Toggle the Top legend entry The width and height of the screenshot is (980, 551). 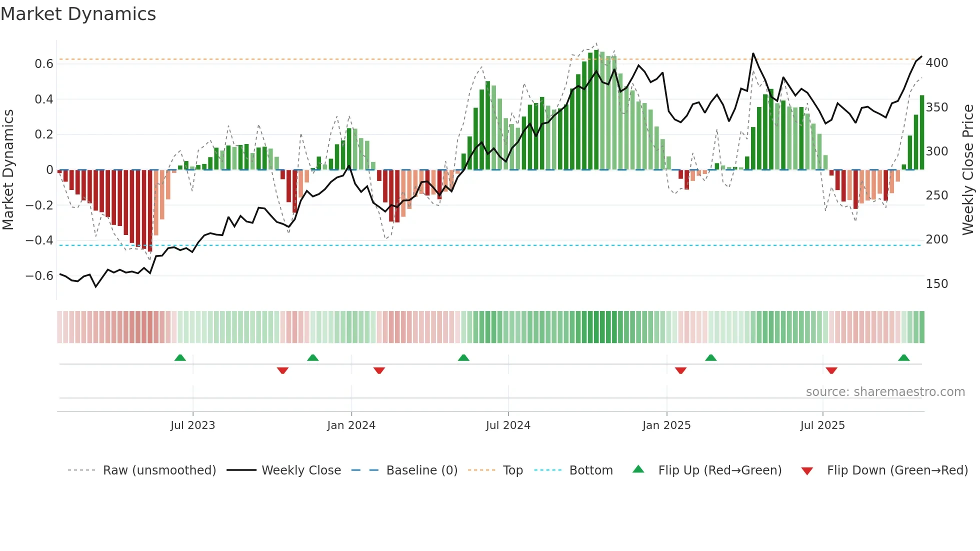click(495, 470)
